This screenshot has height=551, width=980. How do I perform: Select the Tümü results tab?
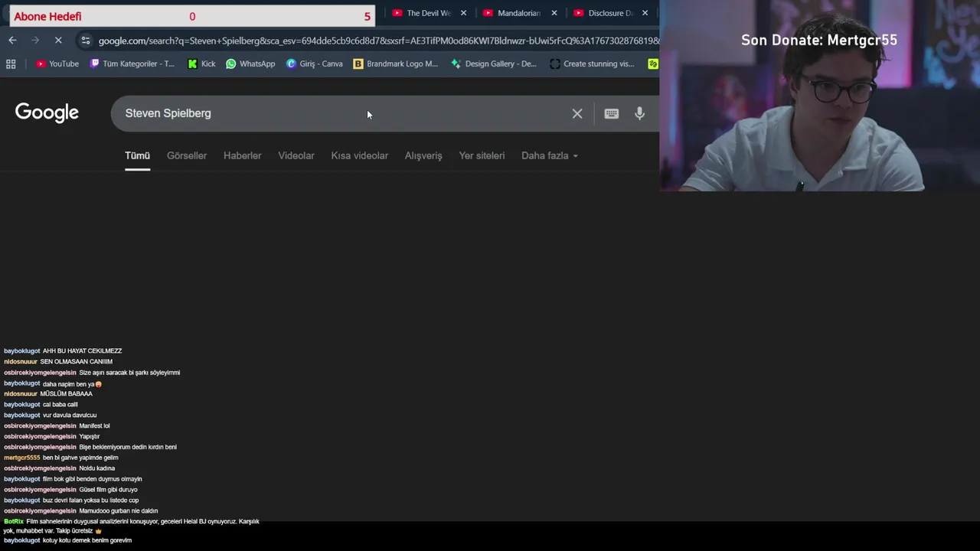[138, 156]
